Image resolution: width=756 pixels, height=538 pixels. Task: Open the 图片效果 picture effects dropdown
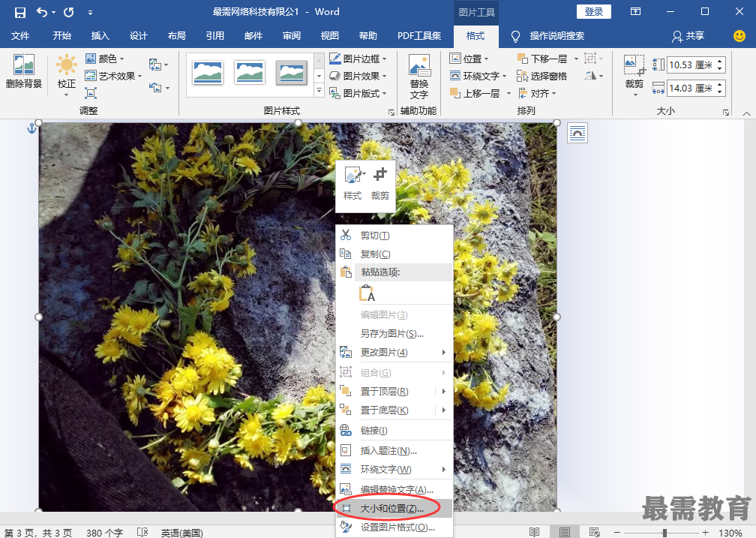[x=358, y=77]
